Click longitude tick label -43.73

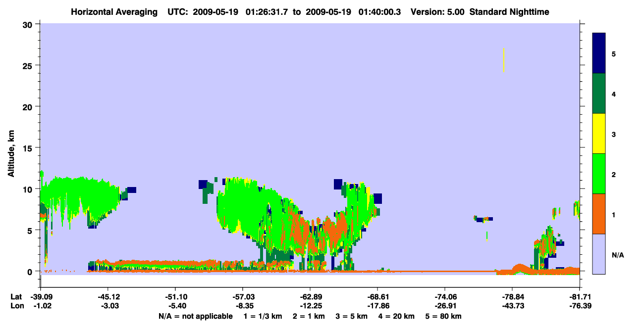pos(512,306)
